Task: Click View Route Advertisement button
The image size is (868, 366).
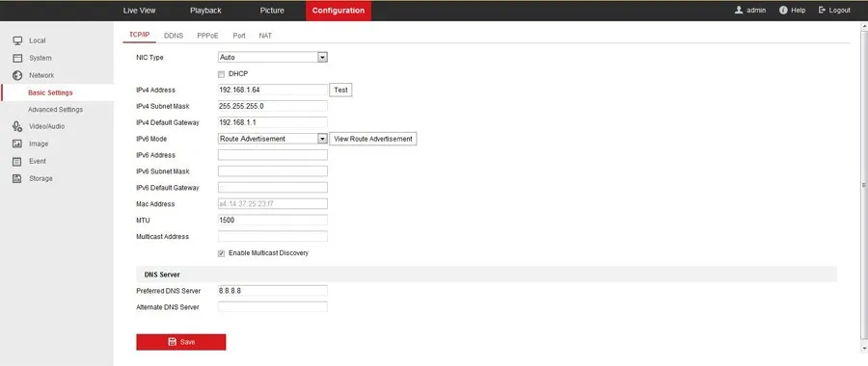Action: 373,139
